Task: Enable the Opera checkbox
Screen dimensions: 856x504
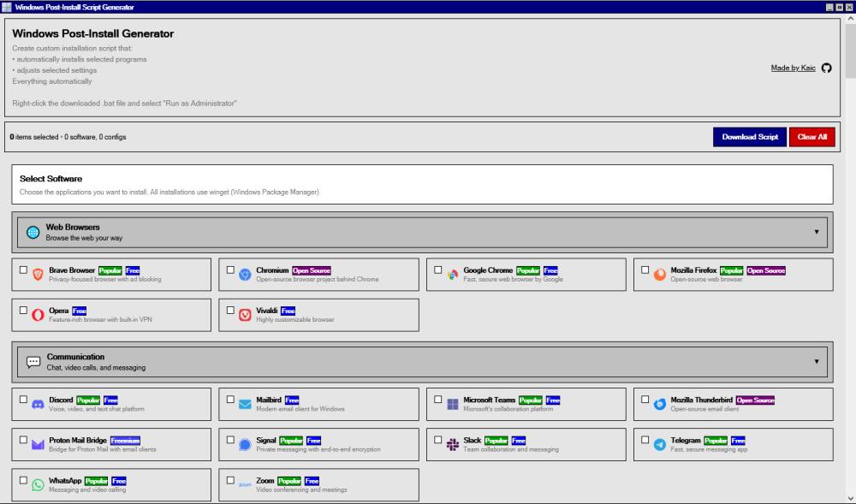Action: point(23,310)
